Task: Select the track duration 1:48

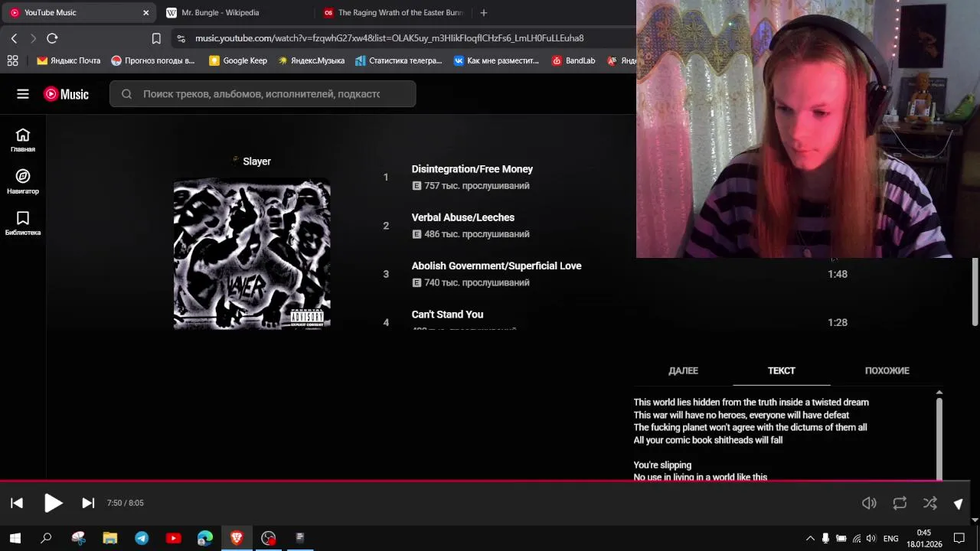Action: click(x=838, y=274)
